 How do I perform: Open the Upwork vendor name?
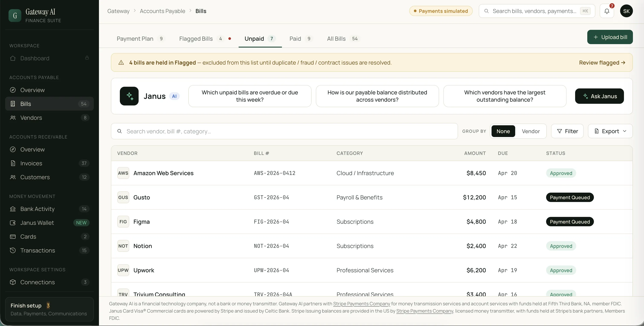(x=144, y=270)
